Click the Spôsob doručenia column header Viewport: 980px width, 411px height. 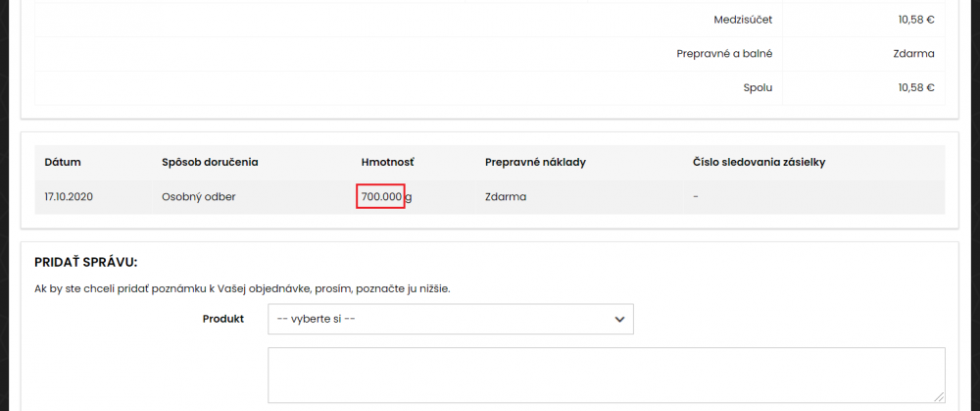[x=210, y=163]
